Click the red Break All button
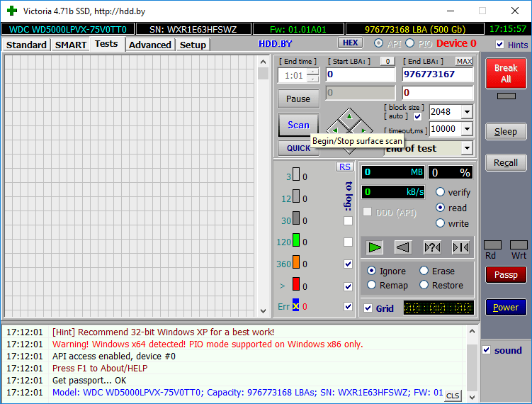The height and width of the screenshot is (404, 532). 506,73
